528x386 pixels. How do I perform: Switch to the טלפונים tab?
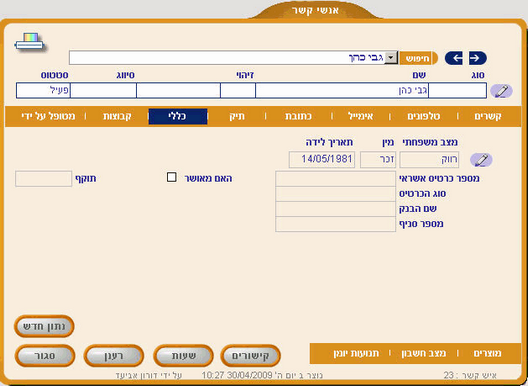click(x=424, y=116)
